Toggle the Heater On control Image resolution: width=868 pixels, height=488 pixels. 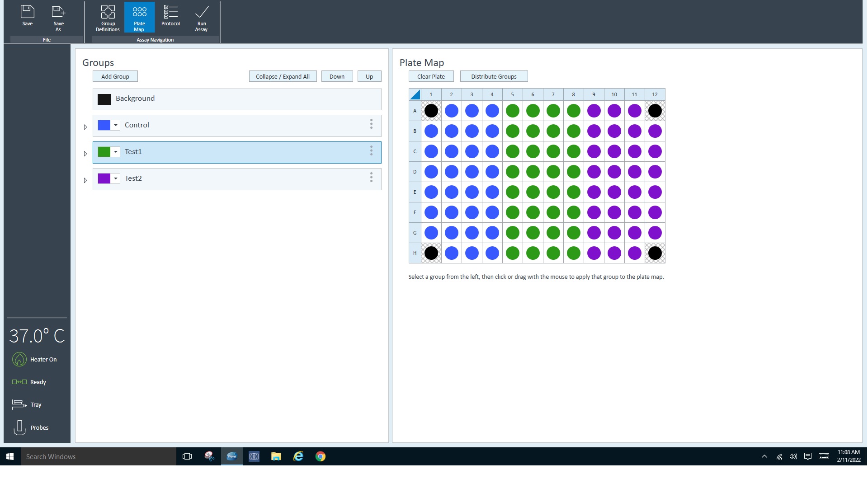pyautogui.click(x=19, y=359)
